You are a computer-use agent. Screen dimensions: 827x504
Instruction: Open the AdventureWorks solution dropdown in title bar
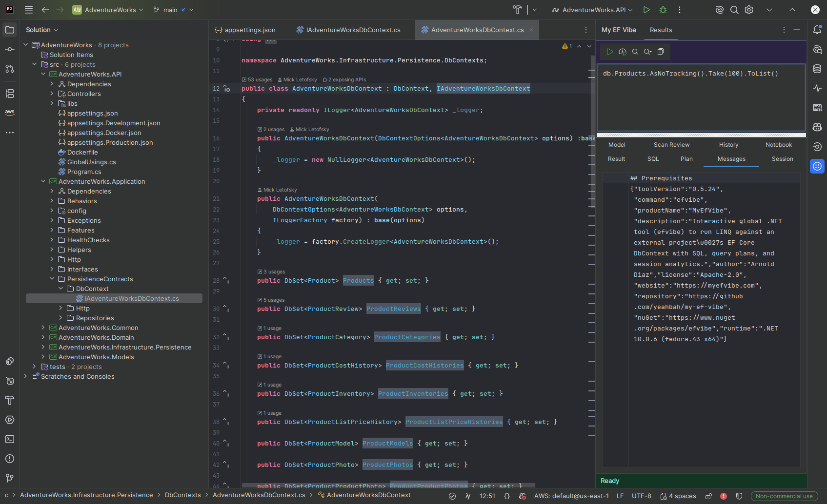pos(108,10)
